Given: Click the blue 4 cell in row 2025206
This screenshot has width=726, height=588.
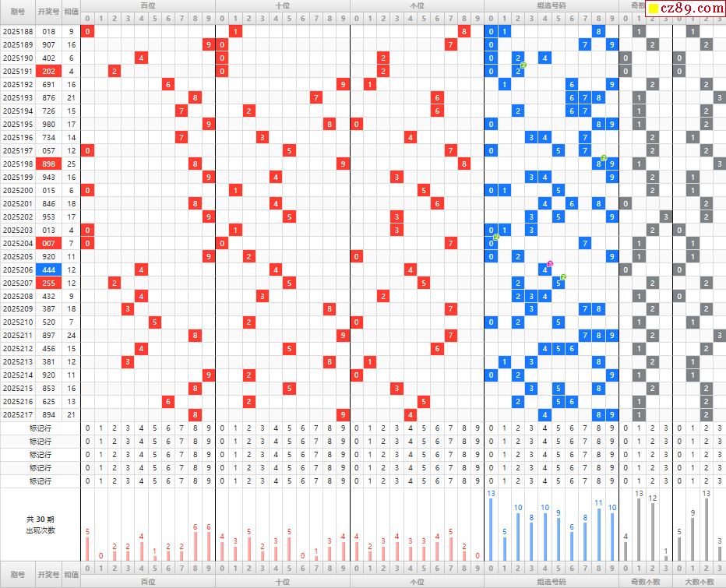Looking at the screenshot, I should 544,270.
